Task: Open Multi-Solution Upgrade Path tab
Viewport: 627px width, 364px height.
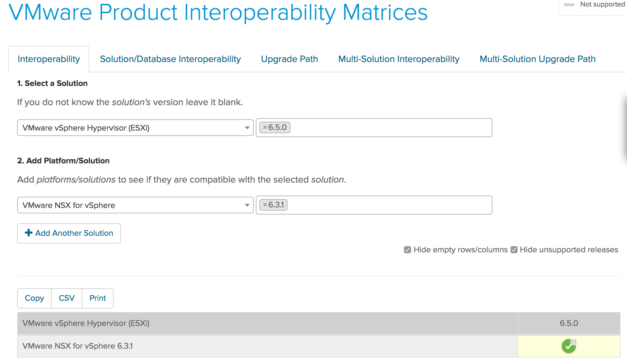Action: [537, 59]
